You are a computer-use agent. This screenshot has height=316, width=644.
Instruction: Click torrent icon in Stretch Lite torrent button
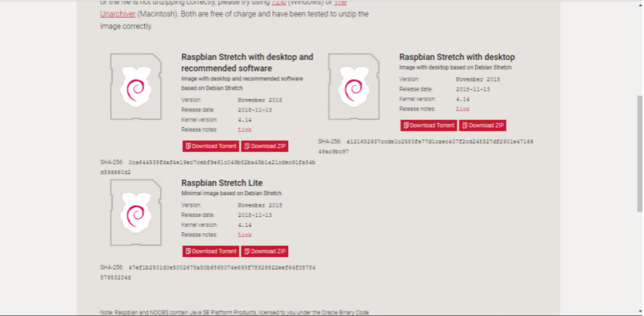tap(188, 251)
